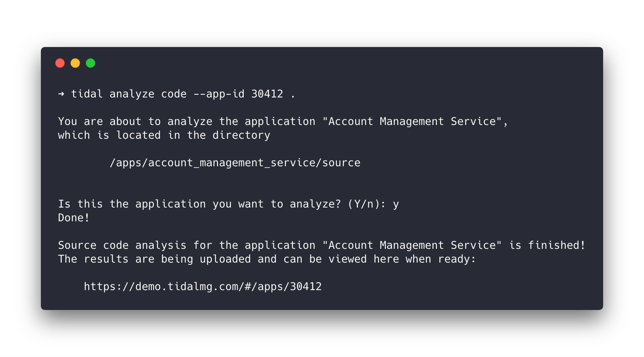The image size is (644, 357).
Task: Click "Is this the application" question text
Action: tap(132, 204)
